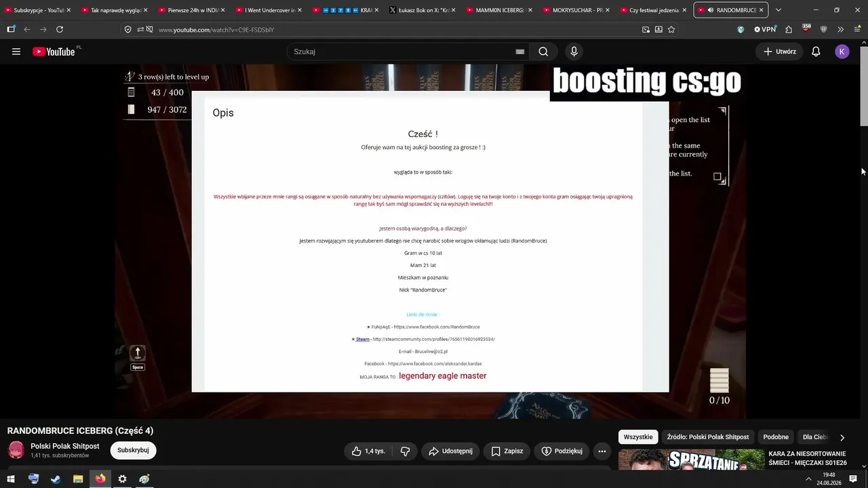Select the Wszystkie filter chip
The width and height of the screenshot is (868, 488).
click(638, 438)
